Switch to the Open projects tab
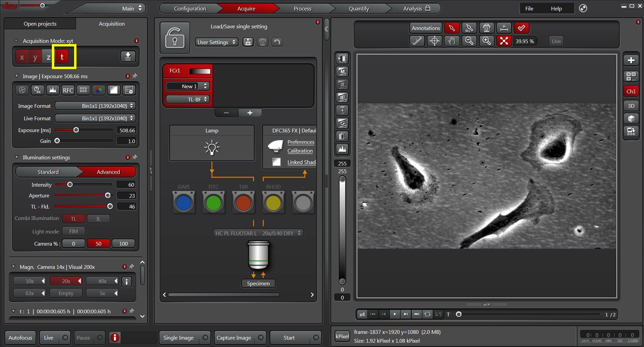 pos(40,24)
